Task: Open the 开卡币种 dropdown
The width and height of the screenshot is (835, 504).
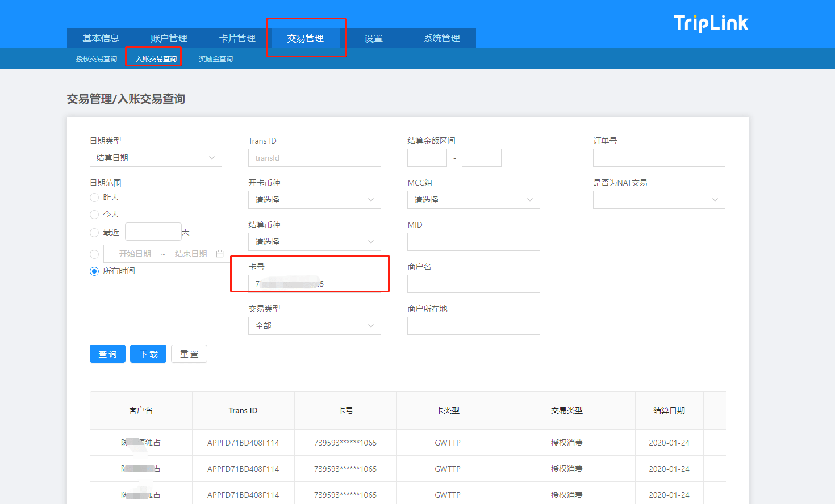Action: (x=314, y=200)
